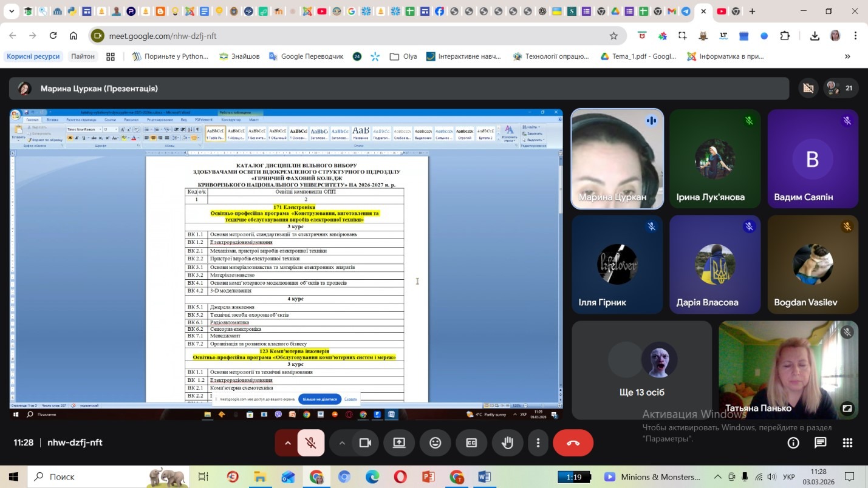868x488 pixels.
Task: Open the chat with everyone panel
Action: coord(820,443)
